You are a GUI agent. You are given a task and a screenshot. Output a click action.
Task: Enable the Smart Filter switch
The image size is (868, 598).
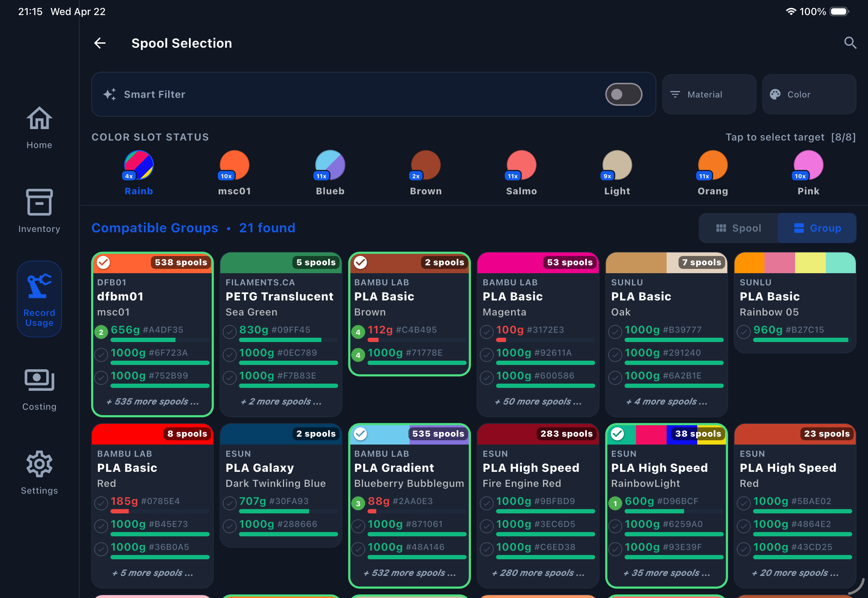pyautogui.click(x=623, y=94)
